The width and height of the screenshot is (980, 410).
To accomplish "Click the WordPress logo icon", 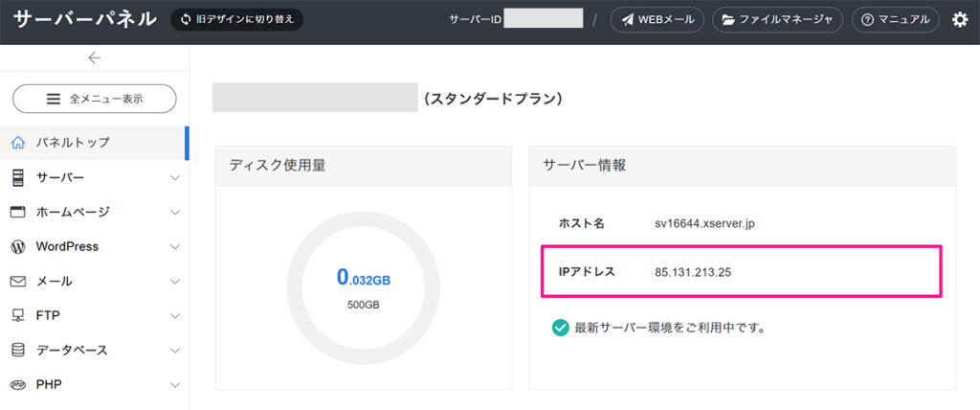I will click(17, 246).
